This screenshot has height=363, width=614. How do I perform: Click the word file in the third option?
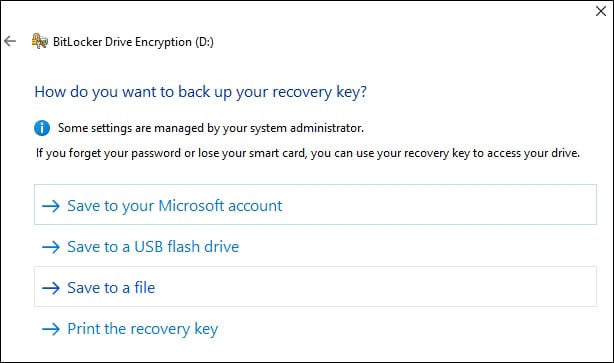(x=144, y=287)
